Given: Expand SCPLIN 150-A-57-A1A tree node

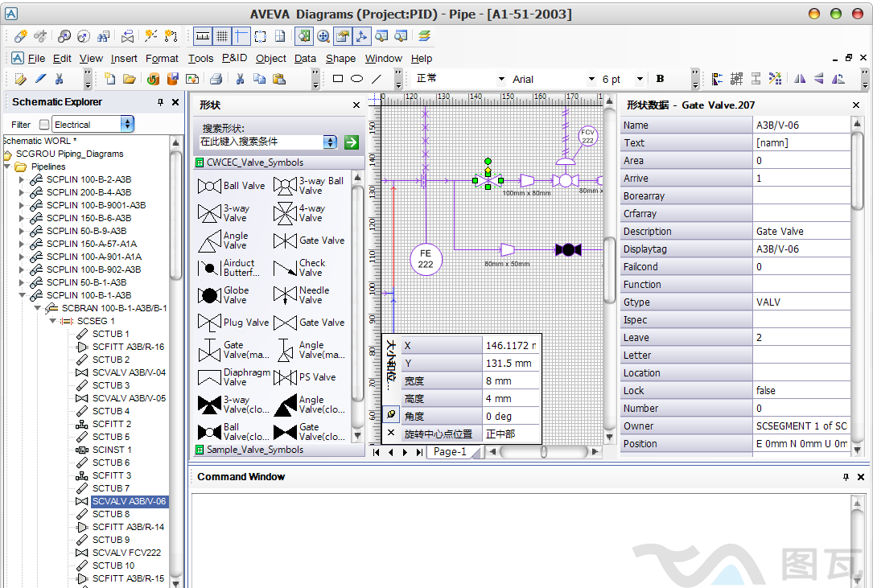Looking at the screenshot, I should tap(21, 244).
